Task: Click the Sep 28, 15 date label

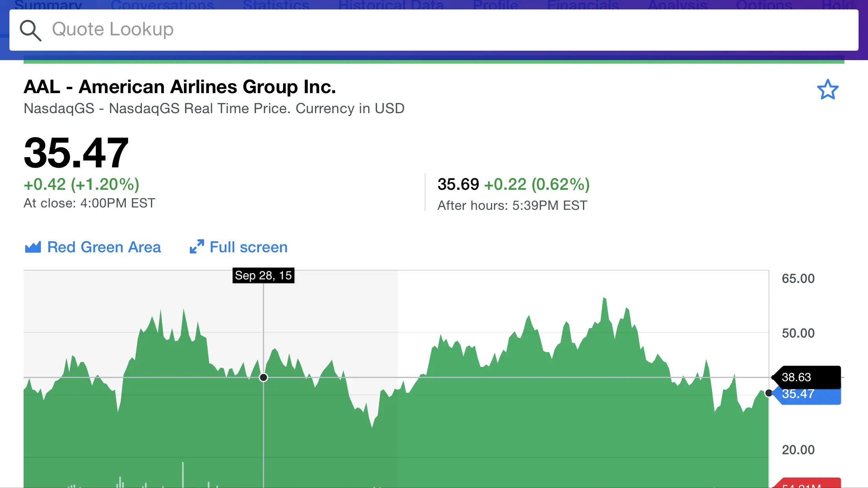Action: pos(263,275)
